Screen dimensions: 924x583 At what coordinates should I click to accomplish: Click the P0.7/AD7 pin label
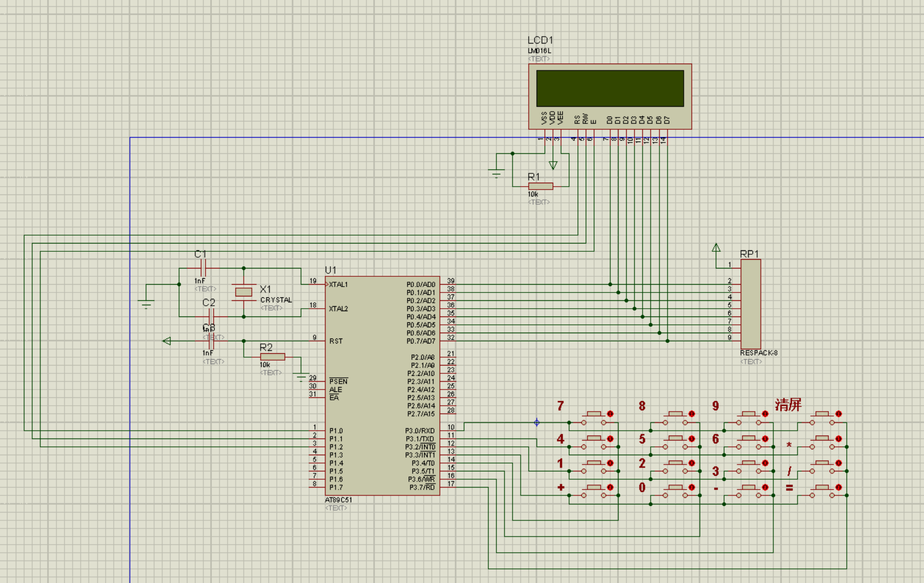(421, 341)
